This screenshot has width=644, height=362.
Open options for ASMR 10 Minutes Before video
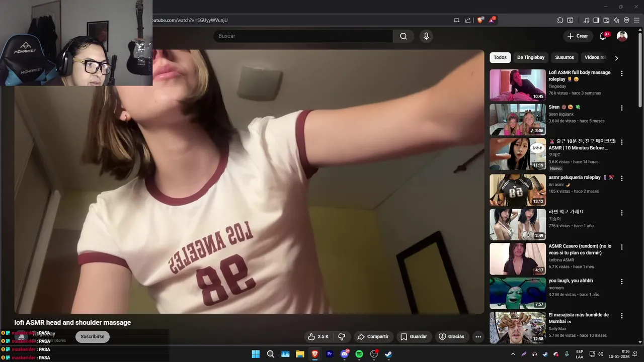[622, 143]
